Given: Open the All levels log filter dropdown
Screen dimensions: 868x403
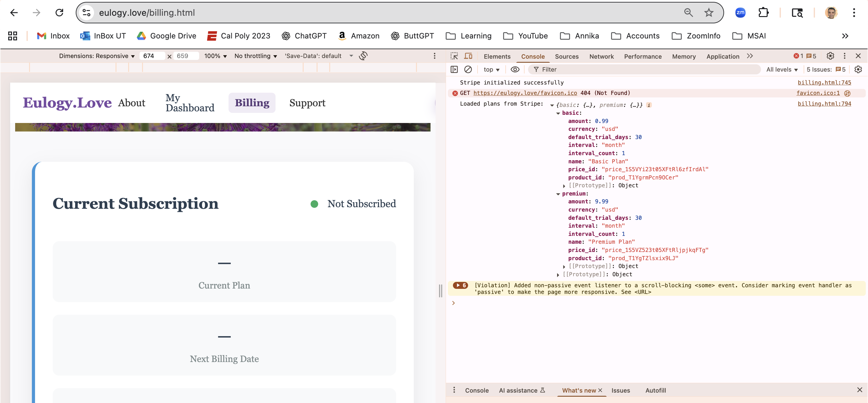Looking at the screenshot, I should [782, 69].
